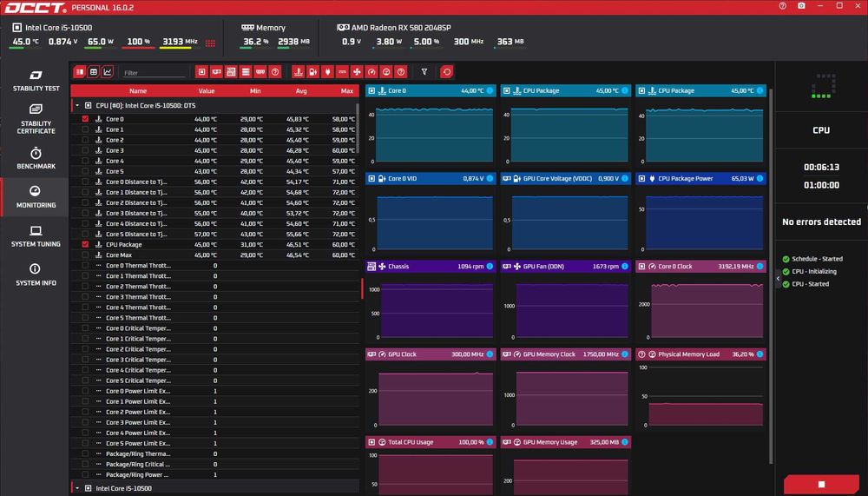Open info for the Core 0 temperature graph
The image size is (868, 496).
coord(490,91)
